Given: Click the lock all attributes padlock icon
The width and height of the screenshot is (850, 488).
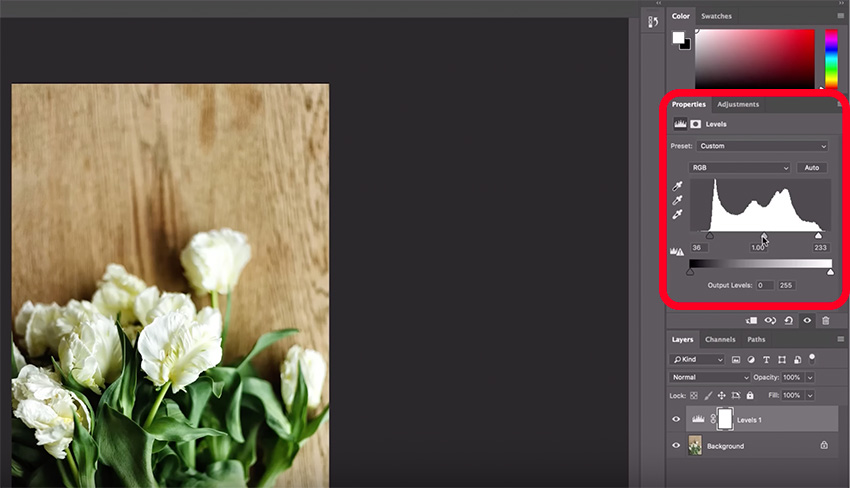Looking at the screenshot, I should click(x=750, y=396).
